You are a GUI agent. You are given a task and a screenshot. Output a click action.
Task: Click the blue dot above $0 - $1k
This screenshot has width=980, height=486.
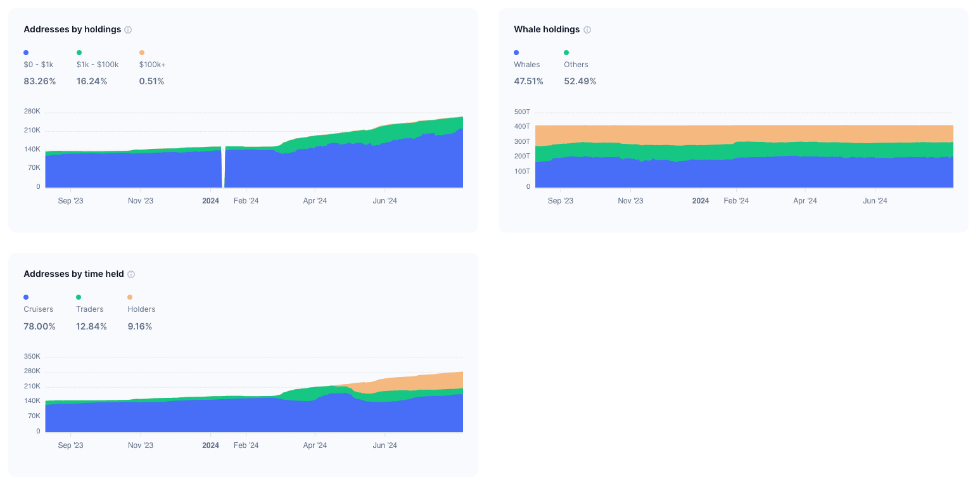coord(26,53)
